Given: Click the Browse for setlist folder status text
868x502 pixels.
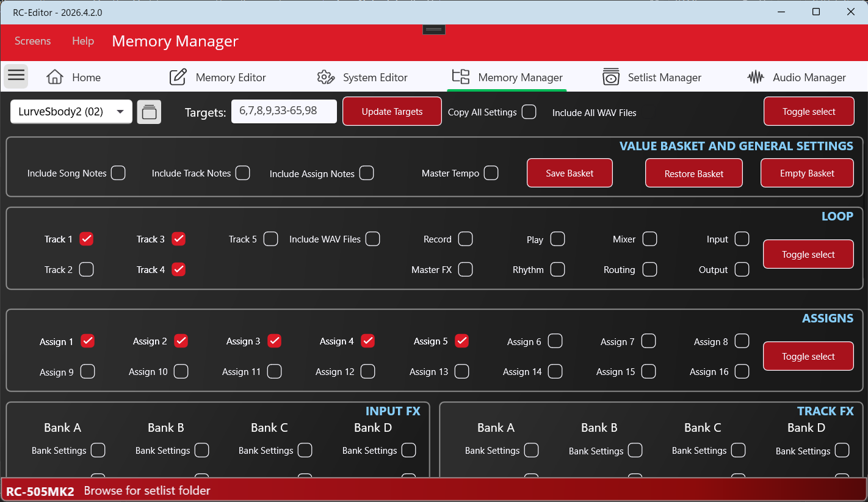Looking at the screenshot, I should [x=147, y=490].
